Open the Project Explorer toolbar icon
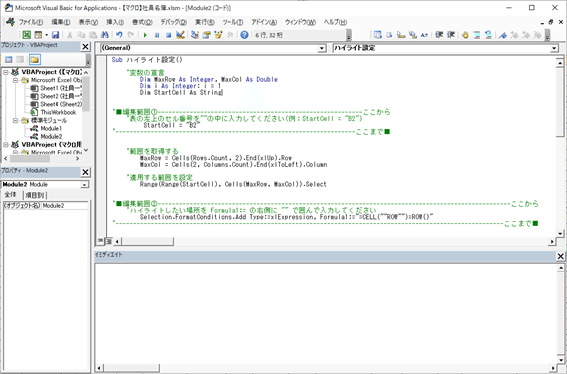567x374 pixels. (x=195, y=35)
